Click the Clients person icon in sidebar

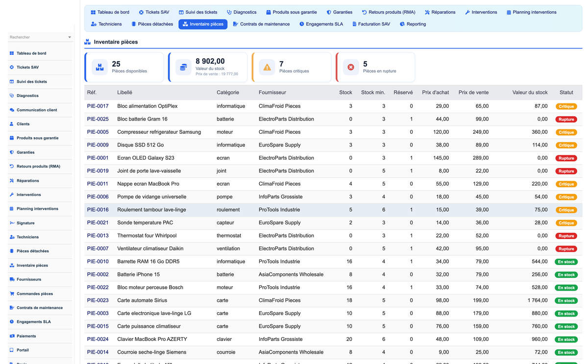pyautogui.click(x=12, y=124)
